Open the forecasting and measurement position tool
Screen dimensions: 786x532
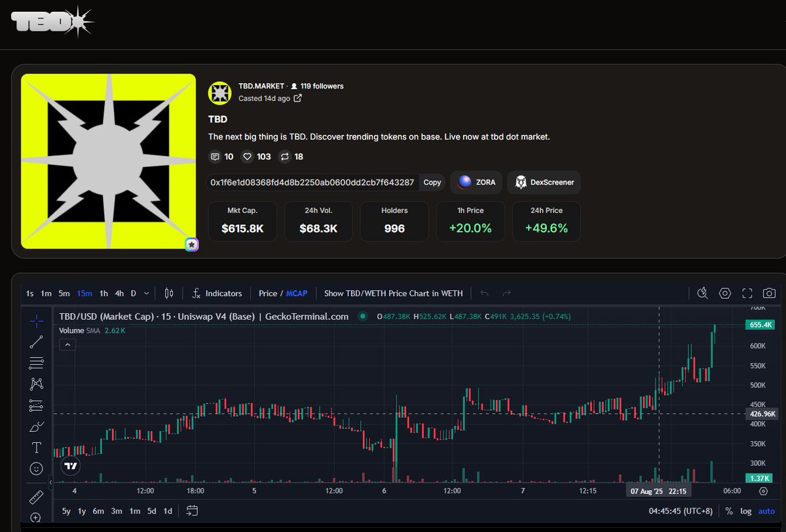coord(37,406)
